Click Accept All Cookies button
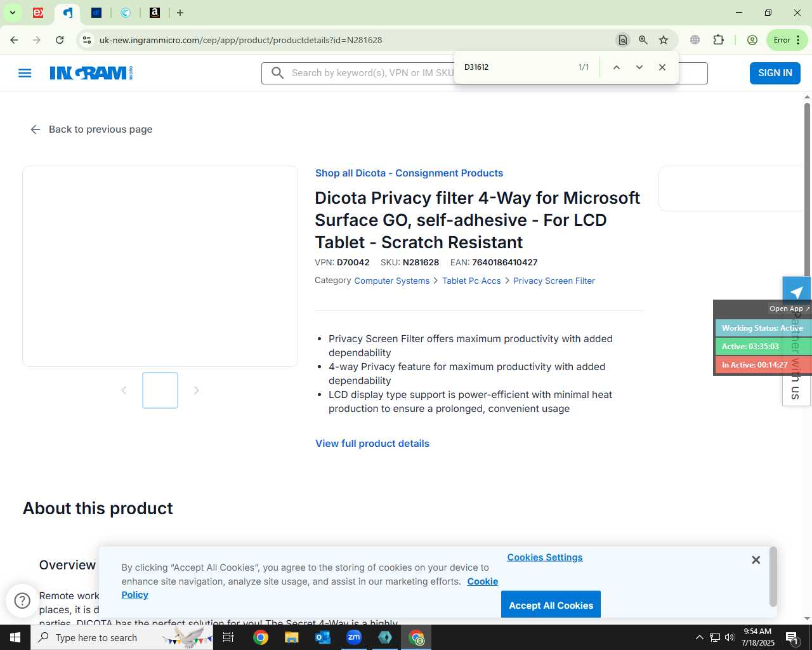 pos(551,605)
